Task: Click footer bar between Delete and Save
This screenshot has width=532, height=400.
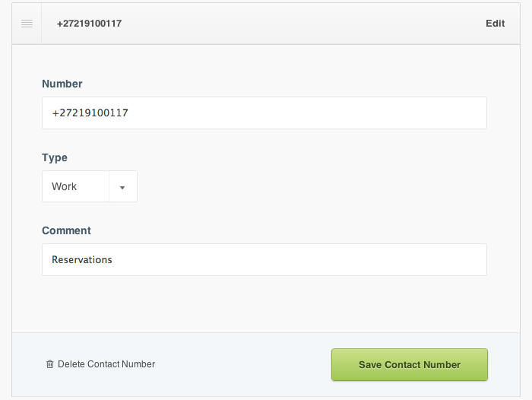Action: (243, 364)
